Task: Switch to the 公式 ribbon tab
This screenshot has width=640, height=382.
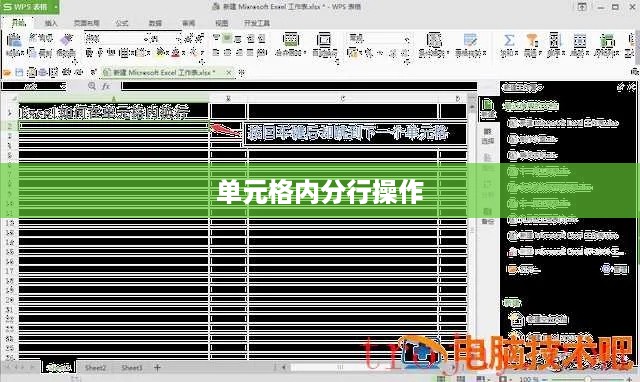Action: point(122,23)
